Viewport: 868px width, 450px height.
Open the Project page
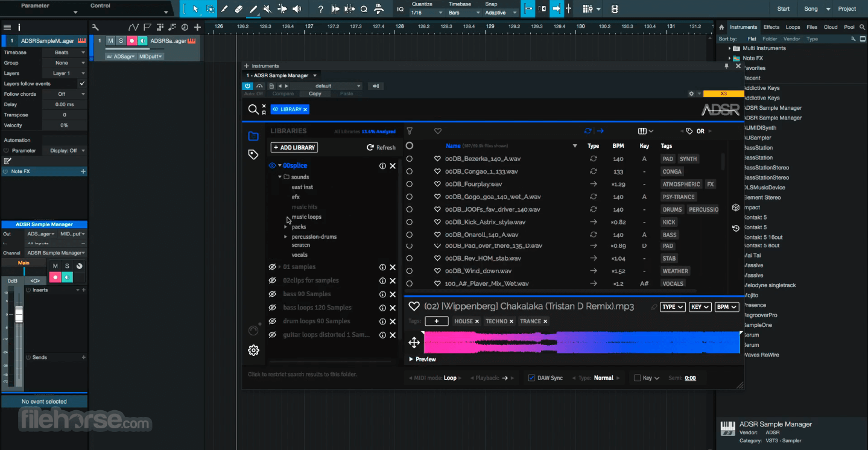[x=847, y=9]
